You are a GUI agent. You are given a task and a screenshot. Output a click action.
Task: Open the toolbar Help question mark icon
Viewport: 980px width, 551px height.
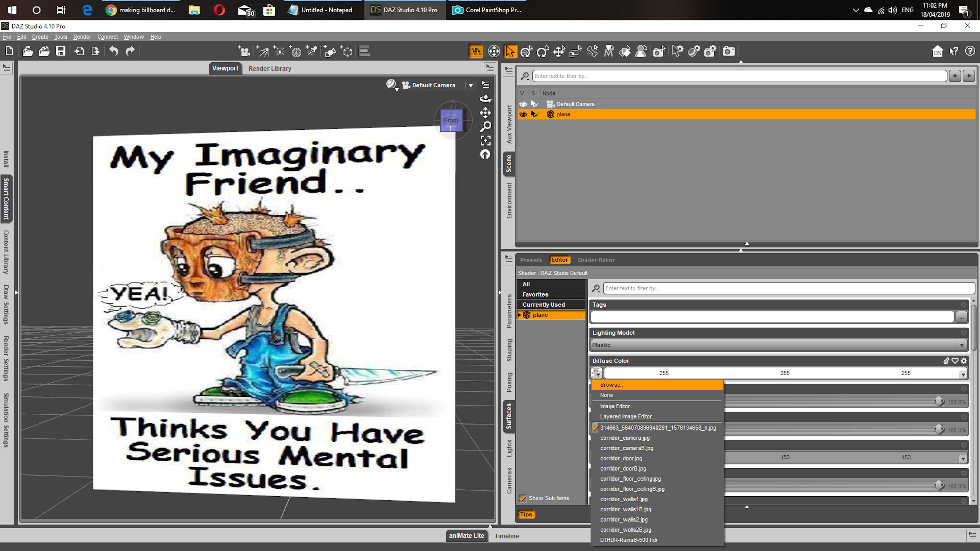coord(970,51)
